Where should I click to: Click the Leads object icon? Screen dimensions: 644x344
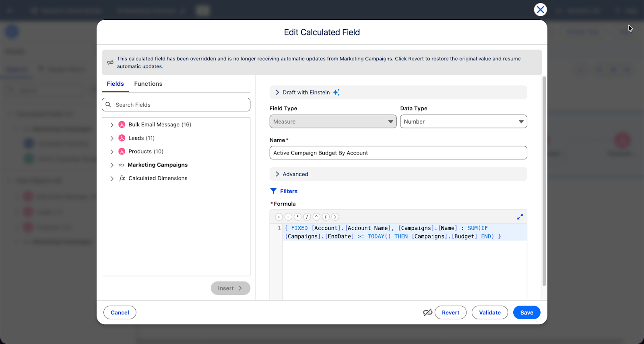coord(122,138)
